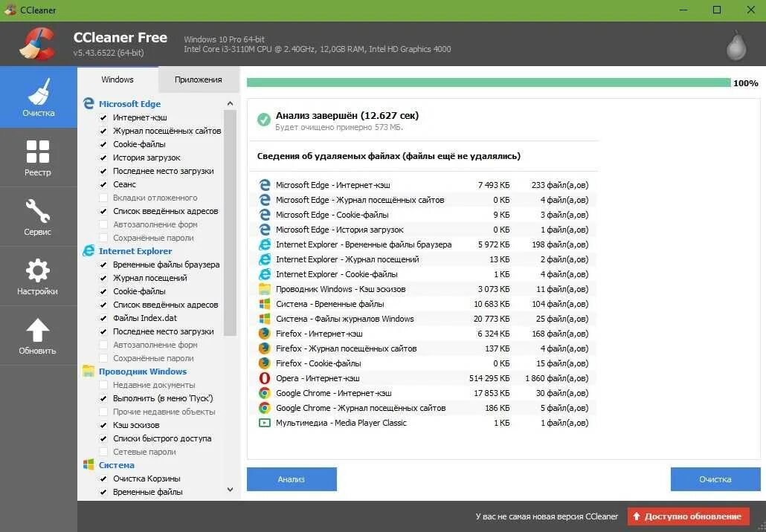Image resolution: width=766 pixels, height=532 pixels.
Task: Uncheck Файлы Index.dat under Internet Explorer
Action: point(103,318)
